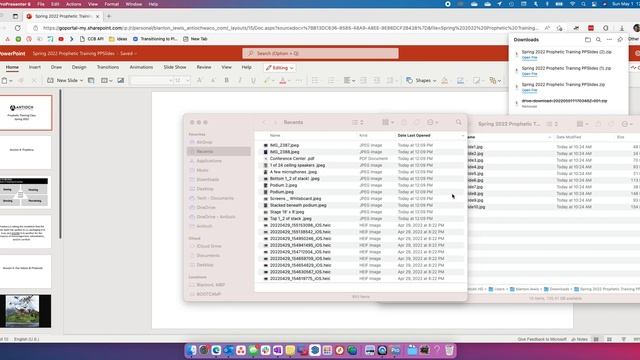Open the Animations ribbon tab

(x=141, y=67)
